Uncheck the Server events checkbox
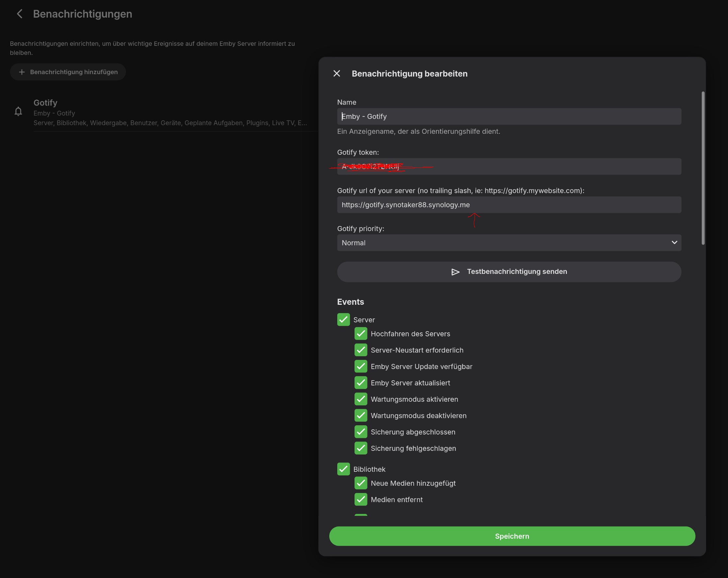Viewport: 728px width, 578px height. [344, 319]
